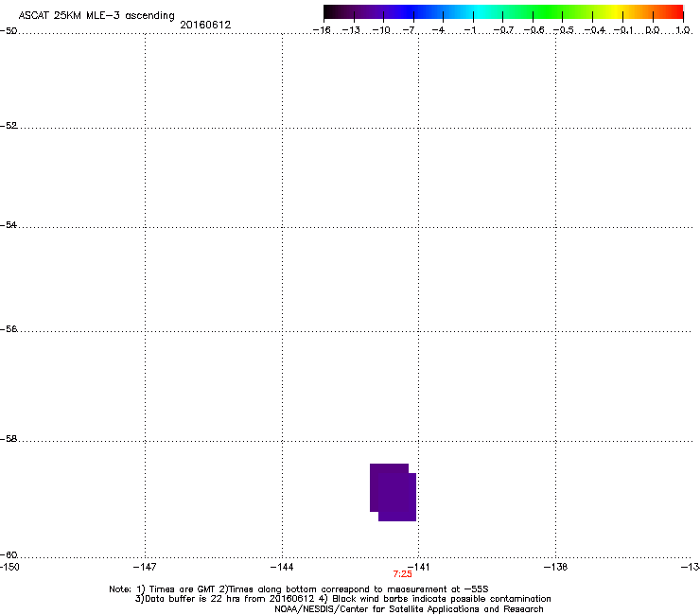Click the -144 longitude label

coord(282,567)
